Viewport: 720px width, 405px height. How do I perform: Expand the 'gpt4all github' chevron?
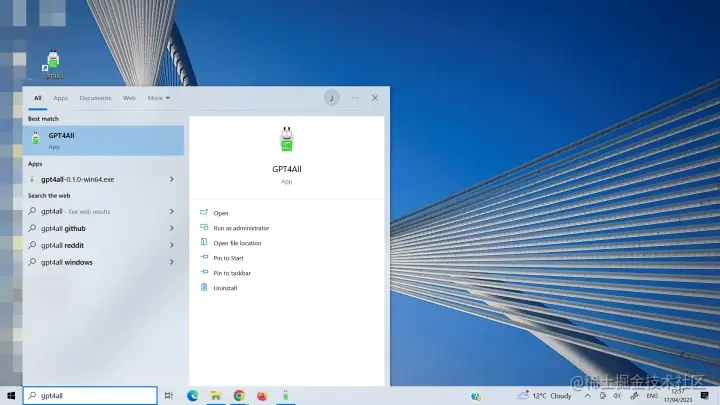[x=172, y=228]
